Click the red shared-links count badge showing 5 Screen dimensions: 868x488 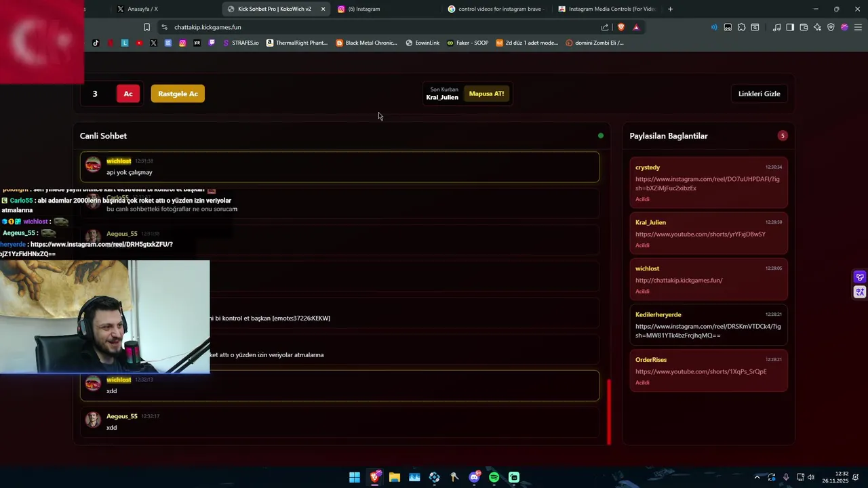click(x=783, y=136)
